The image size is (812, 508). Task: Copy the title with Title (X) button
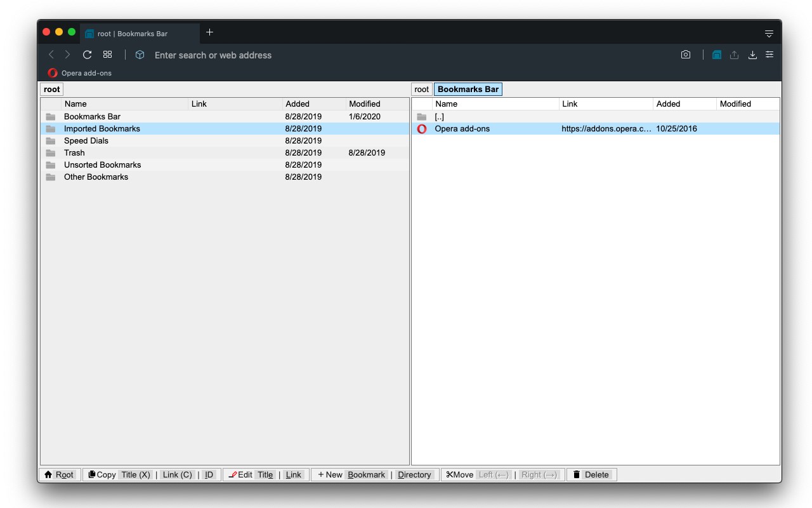[136, 474]
